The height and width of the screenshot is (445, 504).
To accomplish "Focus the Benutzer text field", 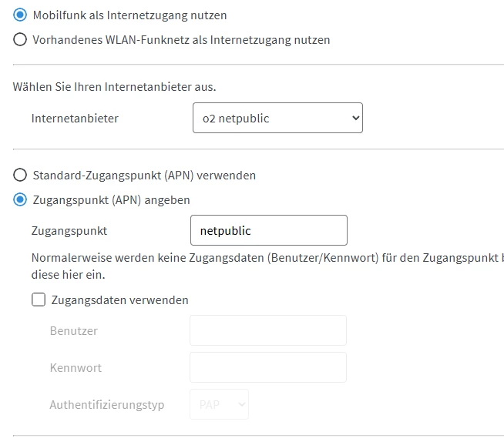I will pos(268,330).
